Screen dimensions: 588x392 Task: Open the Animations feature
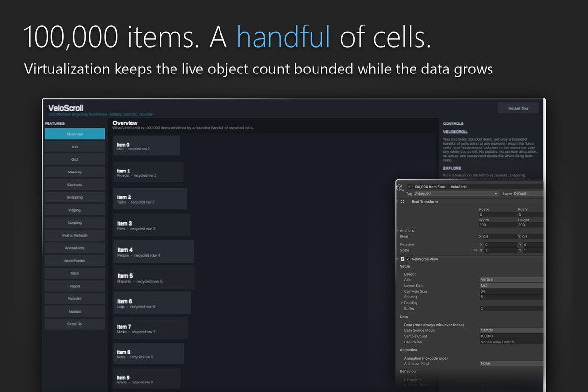point(74,248)
